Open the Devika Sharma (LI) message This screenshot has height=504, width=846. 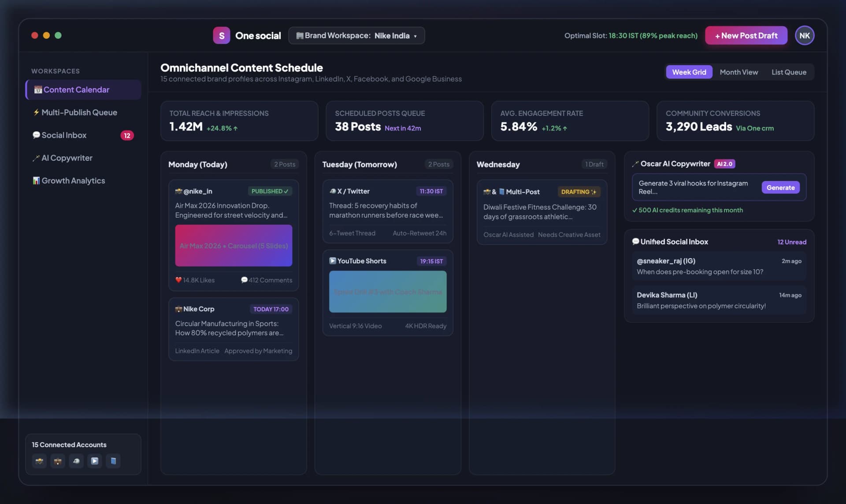click(x=719, y=300)
